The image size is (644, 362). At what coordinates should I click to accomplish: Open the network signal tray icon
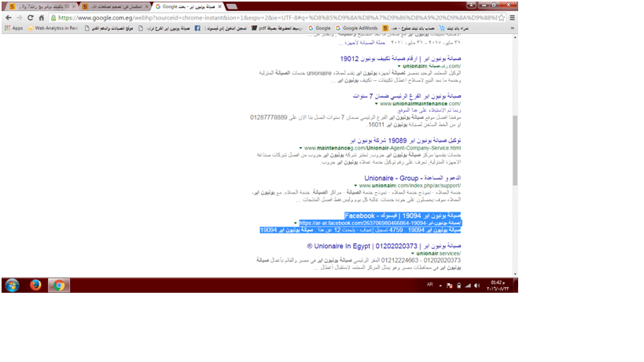click(468, 285)
